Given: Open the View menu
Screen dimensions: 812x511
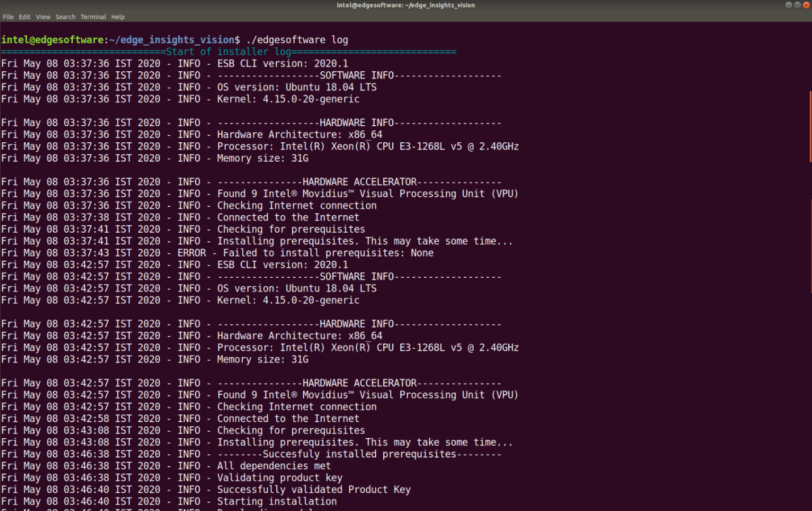Looking at the screenshot, I should pyautogui.click(x=43, y=17).
